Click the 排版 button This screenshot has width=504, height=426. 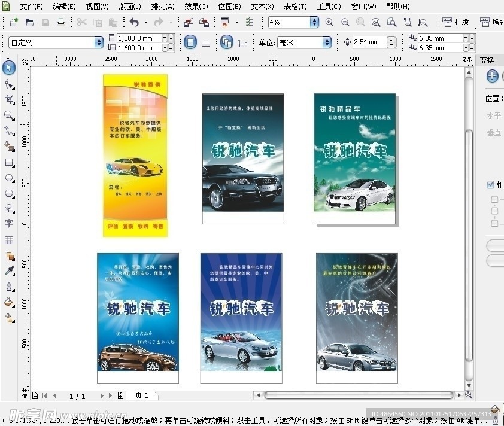(456, 22)
